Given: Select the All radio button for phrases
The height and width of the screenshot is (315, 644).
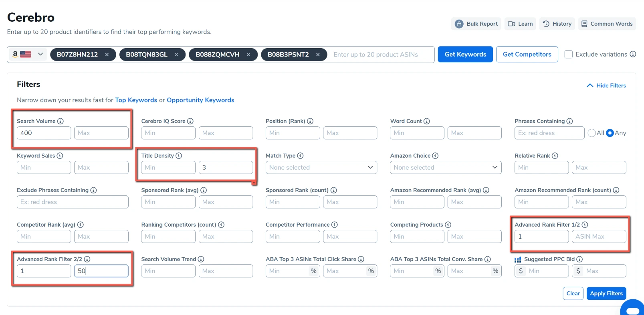Looking at the screenshot, I should pyautogui.click(x=592, y=133).
